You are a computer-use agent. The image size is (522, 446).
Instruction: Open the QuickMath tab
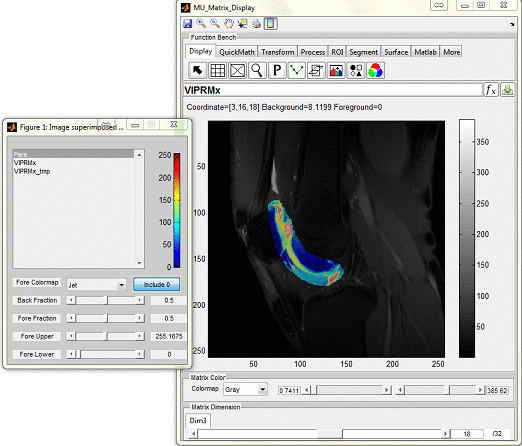pyautogui.click(x=237, y=52)
